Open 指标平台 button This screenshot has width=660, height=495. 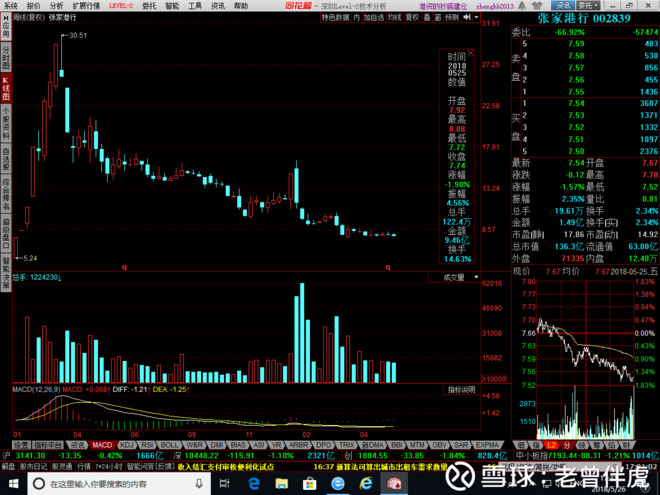pyautogui.click(x=48, y=445)
